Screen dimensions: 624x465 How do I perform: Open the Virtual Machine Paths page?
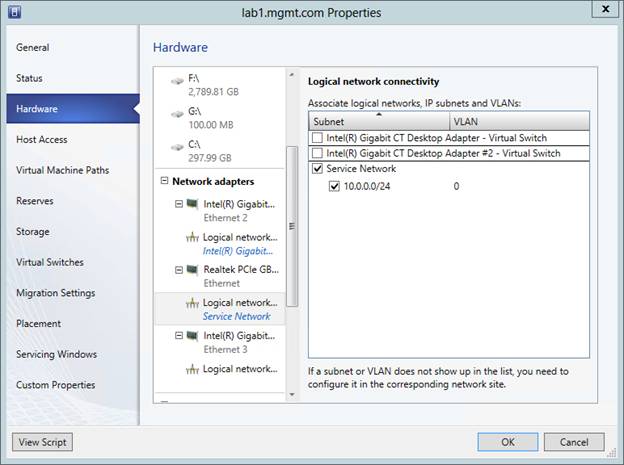click(x=62, y=170)
